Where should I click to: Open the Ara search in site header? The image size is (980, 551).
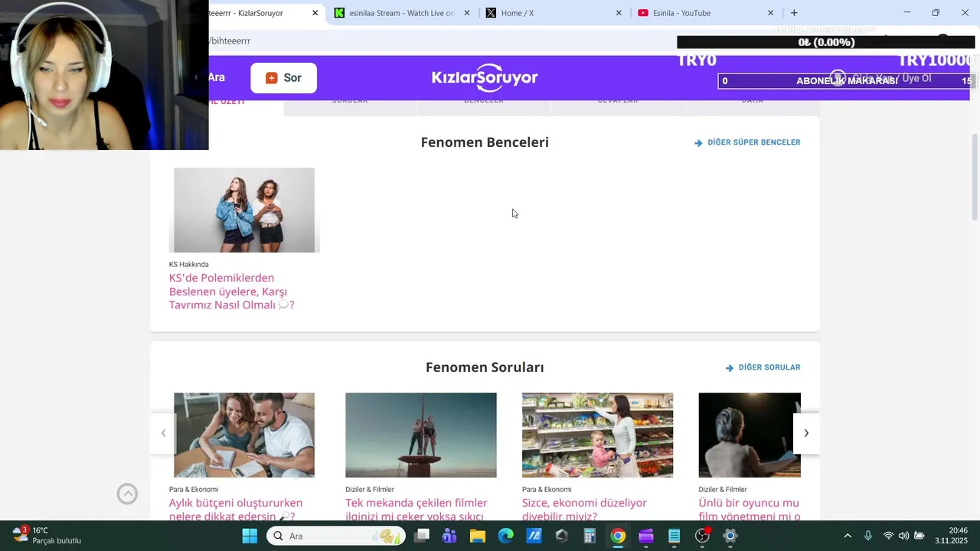217,77
